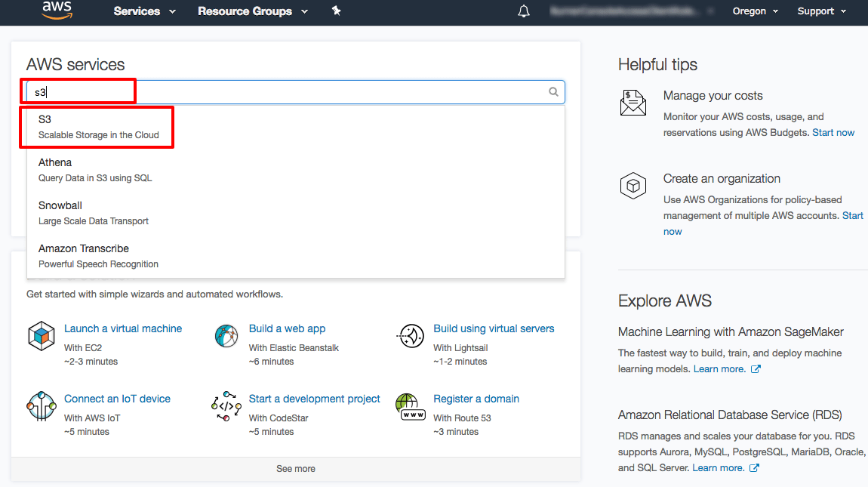Click the 'With CodeStar' text

coord(279,418)
